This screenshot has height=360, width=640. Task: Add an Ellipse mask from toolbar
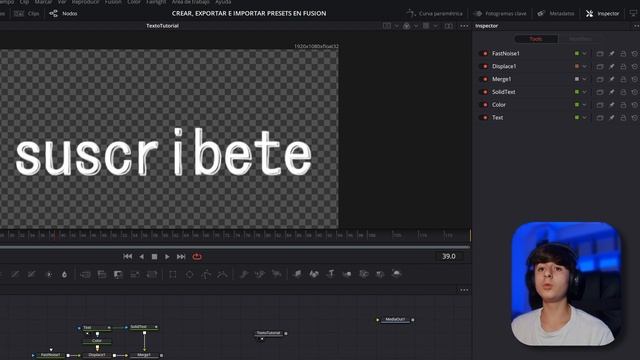(189, 274)
